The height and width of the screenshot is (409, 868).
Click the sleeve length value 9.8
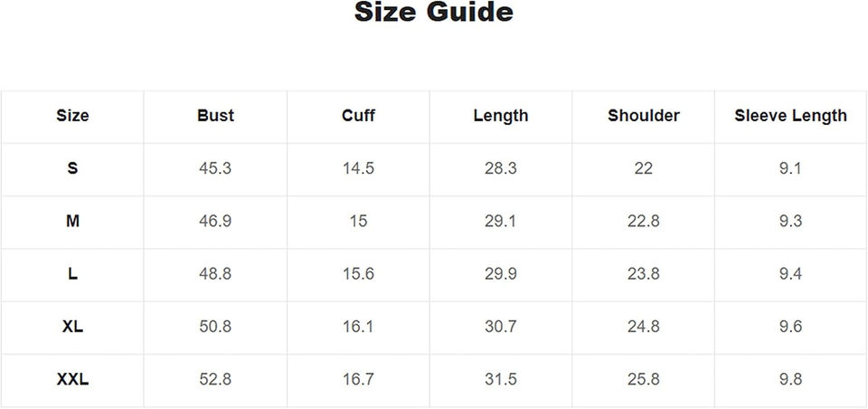(x=790, y=380)
